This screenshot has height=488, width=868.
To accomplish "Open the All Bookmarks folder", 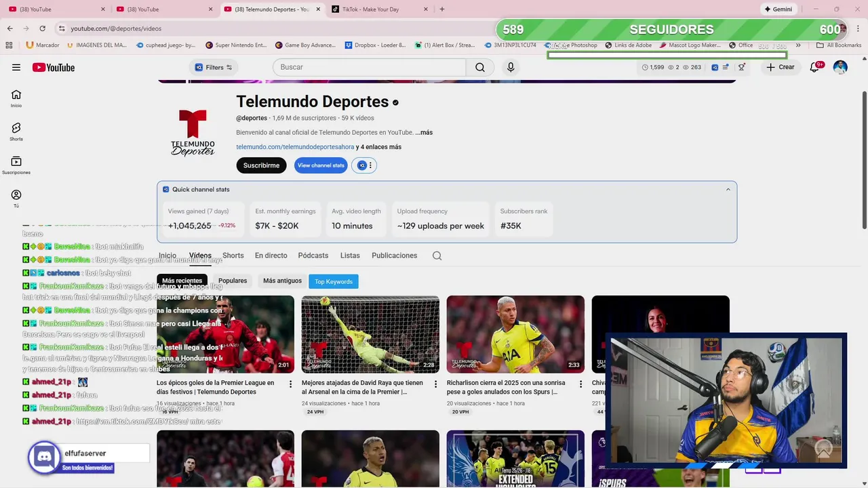I will (x=839, y=45).
